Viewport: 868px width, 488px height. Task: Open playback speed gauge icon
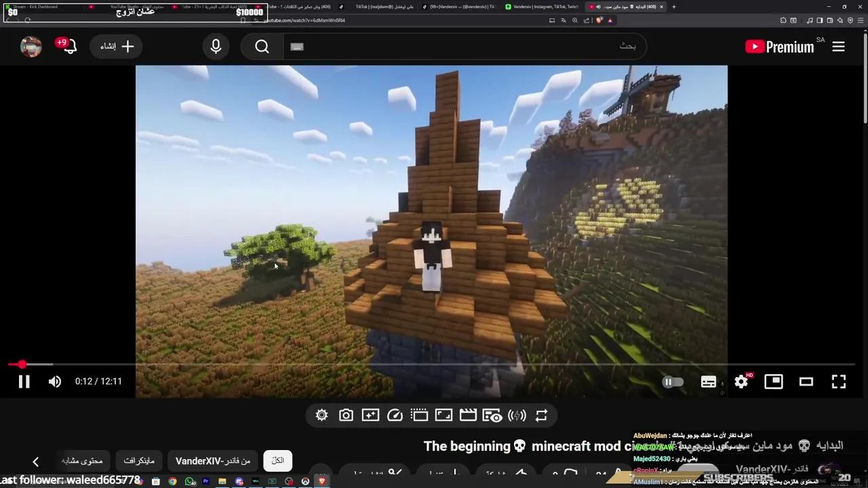(395, 415)
